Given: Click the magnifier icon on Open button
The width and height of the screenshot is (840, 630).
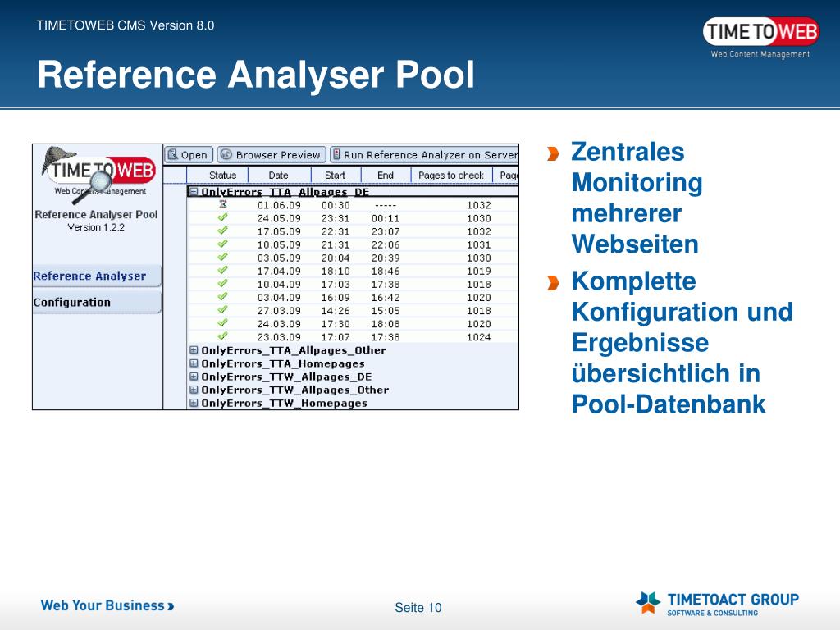Looking at the screenshot, I should pyautogui.click(x=172, y=154).
